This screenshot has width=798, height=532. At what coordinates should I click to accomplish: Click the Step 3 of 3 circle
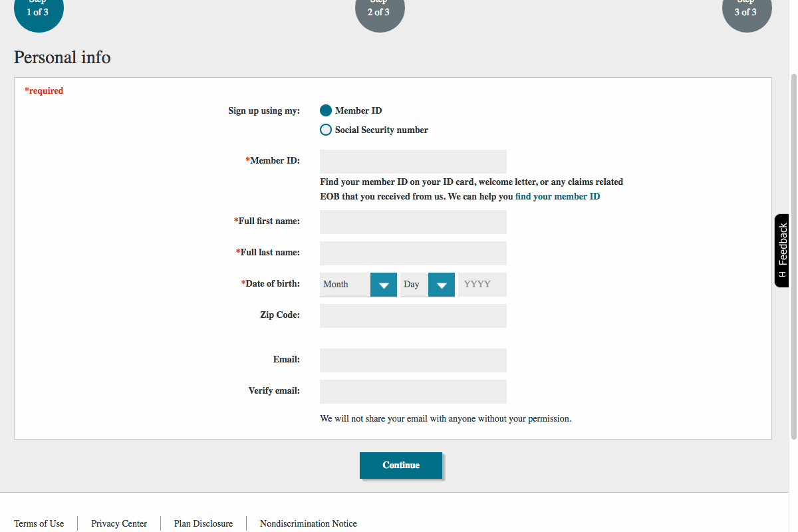pyautogui.click(x=747, y=10)
